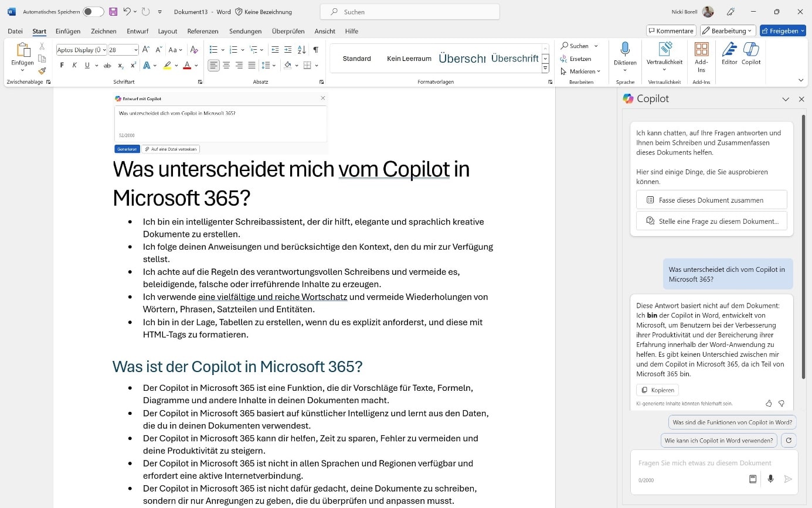Toggle italic formatting

click(x=74, y=66)
